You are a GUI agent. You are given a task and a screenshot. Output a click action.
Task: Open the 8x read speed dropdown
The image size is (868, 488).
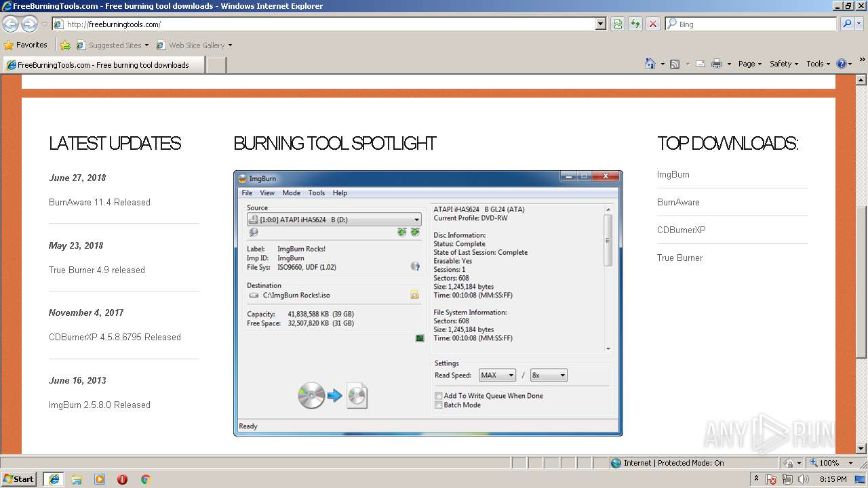point(548,375)
